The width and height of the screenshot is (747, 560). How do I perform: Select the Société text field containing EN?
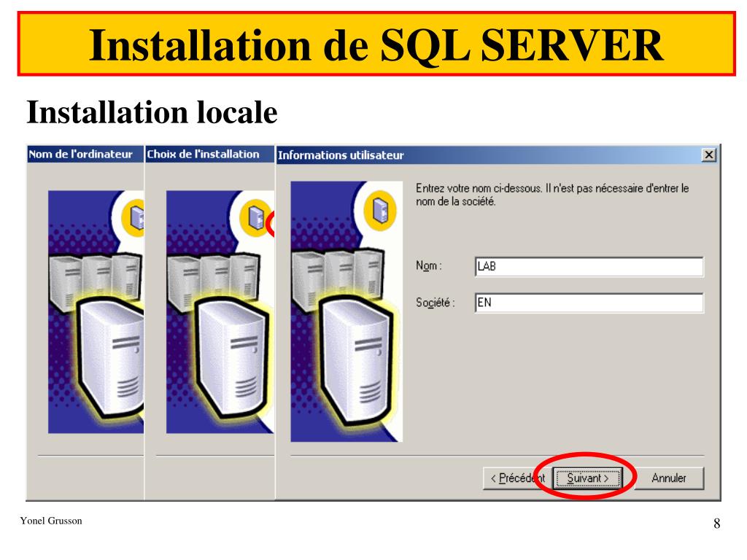click(589, 303)
